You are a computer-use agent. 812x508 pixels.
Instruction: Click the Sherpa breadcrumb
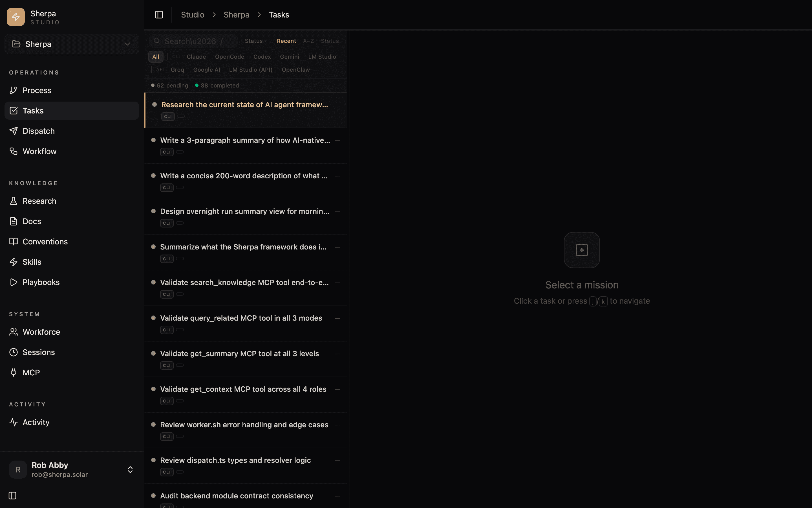[x=237, y=15]
